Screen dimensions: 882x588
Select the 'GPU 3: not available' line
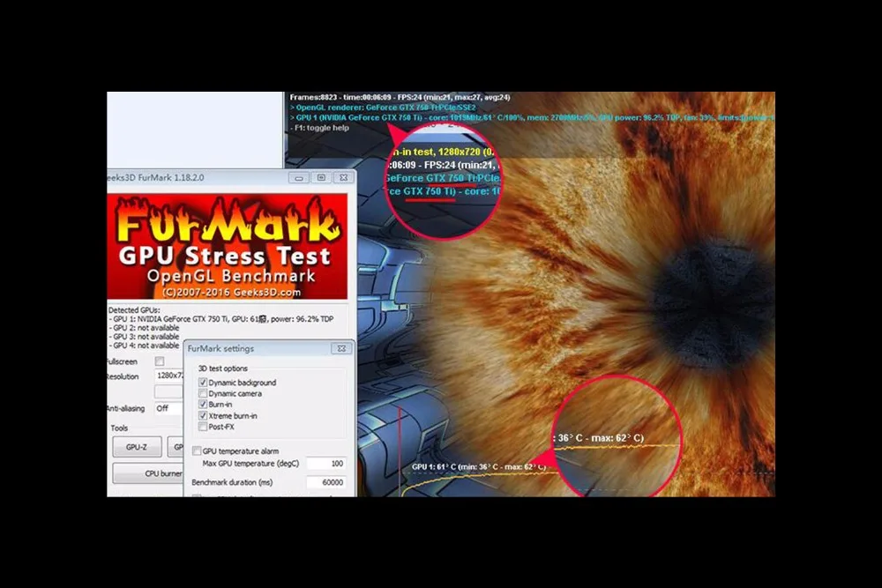144,337
